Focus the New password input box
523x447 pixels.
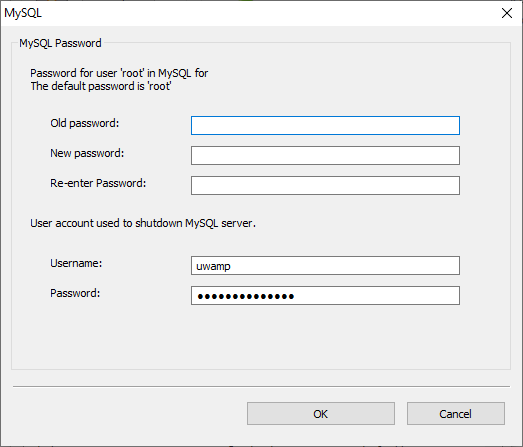pyautogui.click(x=325, y=155)
